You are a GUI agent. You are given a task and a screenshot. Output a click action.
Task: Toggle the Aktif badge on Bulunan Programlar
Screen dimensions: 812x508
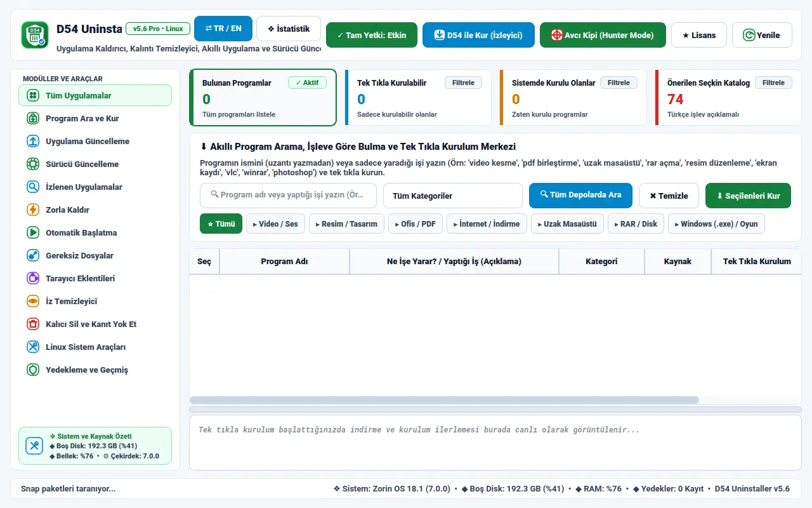[x=307, y=83]
